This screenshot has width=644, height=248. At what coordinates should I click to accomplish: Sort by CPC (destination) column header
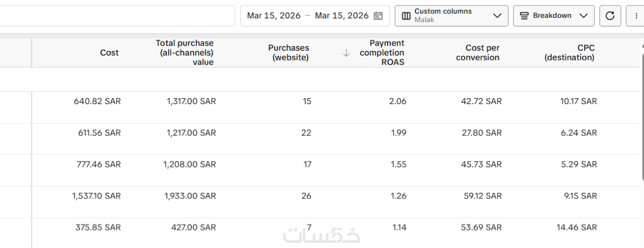570,53
